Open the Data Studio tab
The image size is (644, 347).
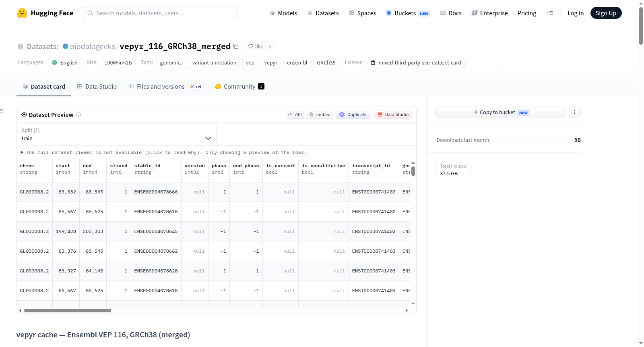coord(97,86)
